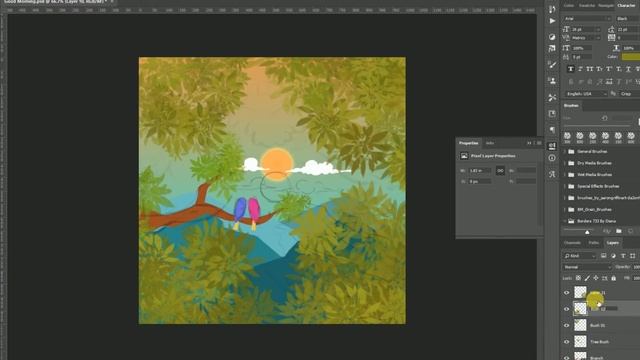Open the Normal blend mode dropdown
This screenshot has height=360, width=640.
coord(587,267)
